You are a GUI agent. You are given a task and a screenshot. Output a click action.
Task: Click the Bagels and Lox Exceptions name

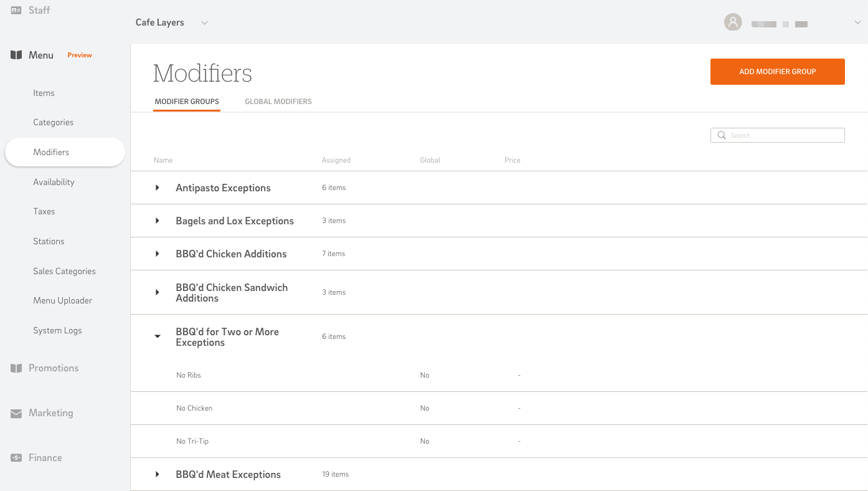pyautogui.click(x=235, y=221)
